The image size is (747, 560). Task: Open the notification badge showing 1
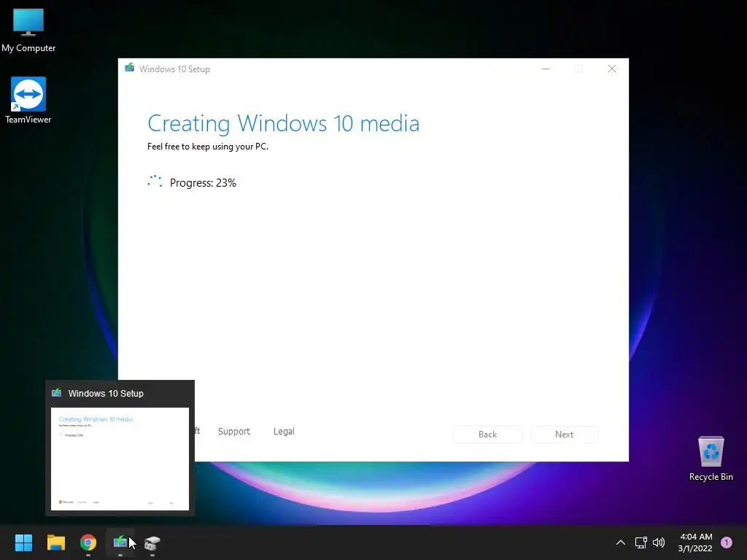tap(727, 542)
